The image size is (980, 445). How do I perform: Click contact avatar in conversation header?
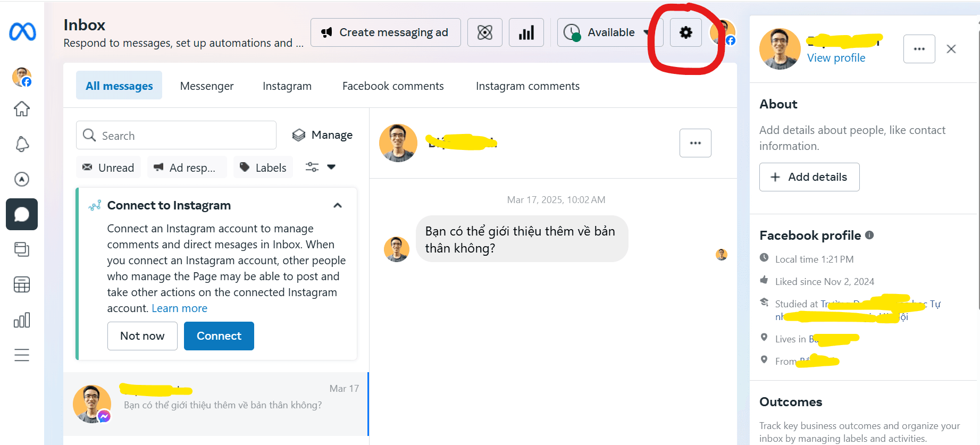click(x=398, y=143)
